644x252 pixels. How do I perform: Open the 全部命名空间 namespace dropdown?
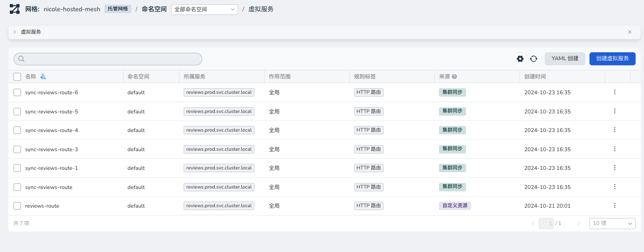coord(204,9)
